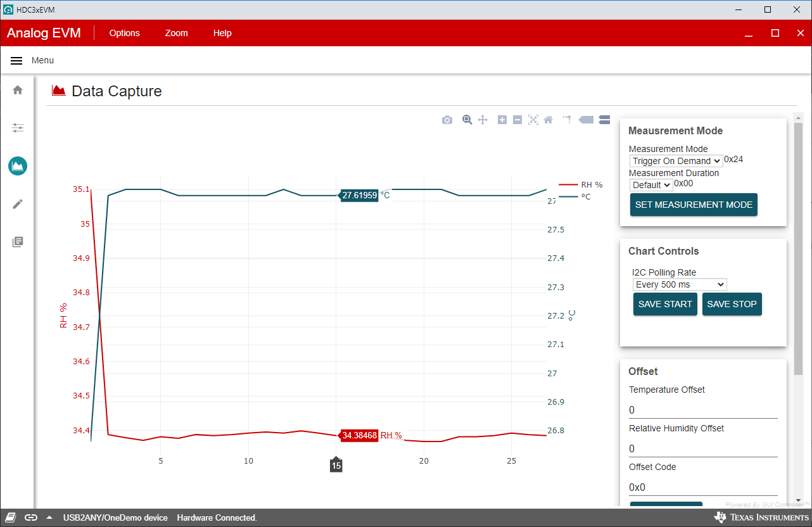Open the Help menu
The image size is (812, 527).
pyautogui.click(x=222, y=33)
